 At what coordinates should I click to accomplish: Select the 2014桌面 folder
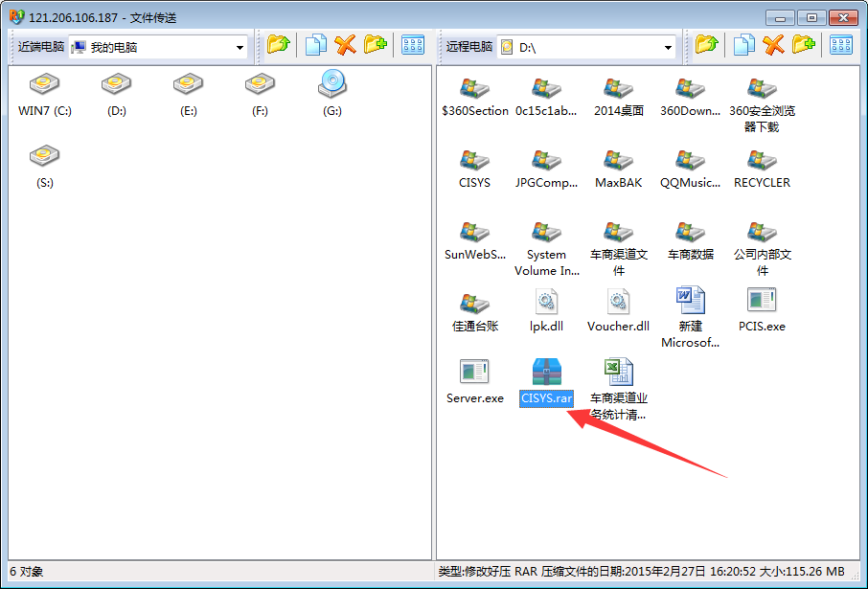618,98
